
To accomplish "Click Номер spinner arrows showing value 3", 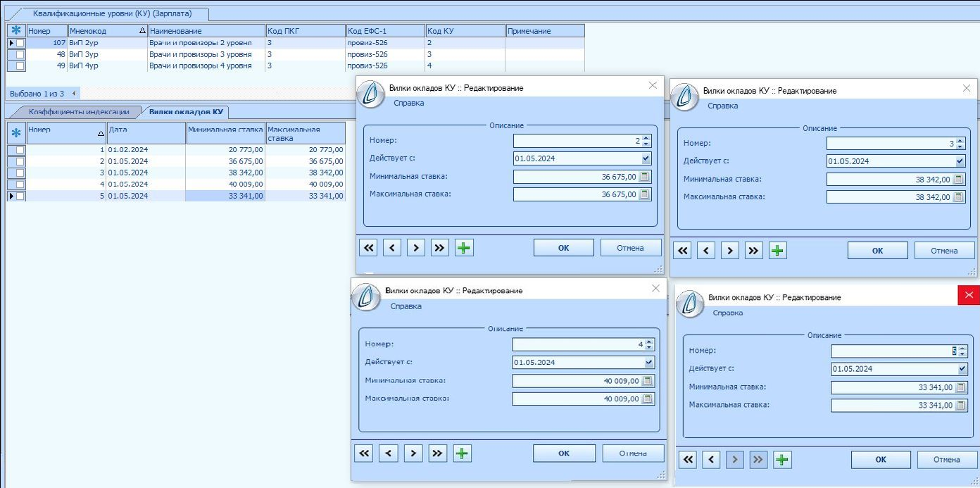I will 960,144.
